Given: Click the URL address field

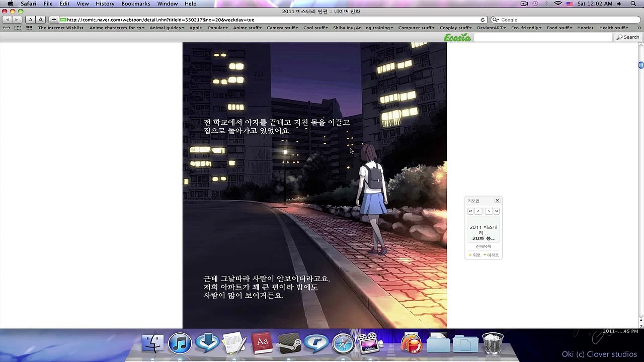Looking at the screenshot, I should (x=273, y=20).
